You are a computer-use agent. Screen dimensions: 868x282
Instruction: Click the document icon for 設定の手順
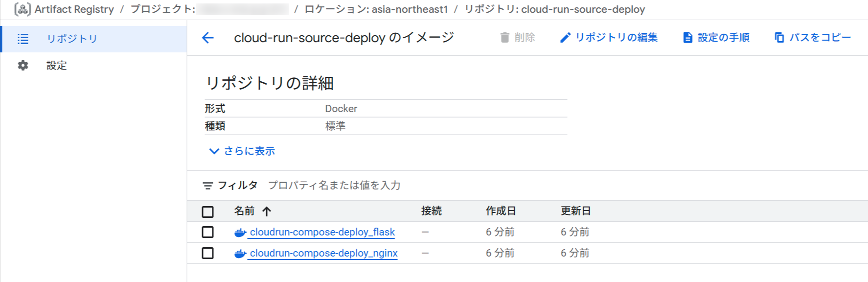pyautogui.click(x=687, y=38)
